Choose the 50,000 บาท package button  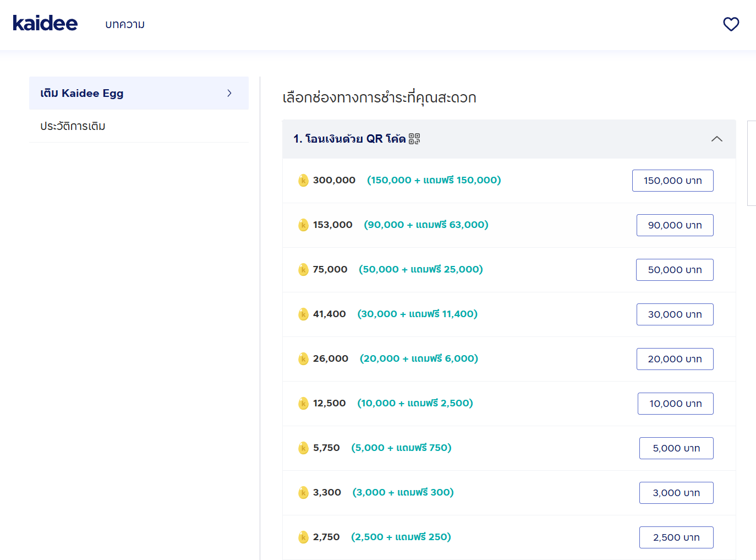coord(675,270)
